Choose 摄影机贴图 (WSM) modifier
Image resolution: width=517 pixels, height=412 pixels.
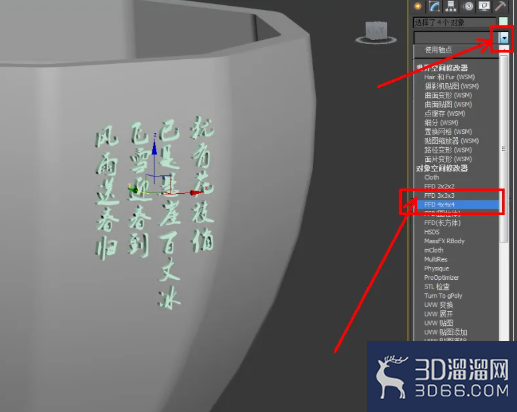coord(451,86)
